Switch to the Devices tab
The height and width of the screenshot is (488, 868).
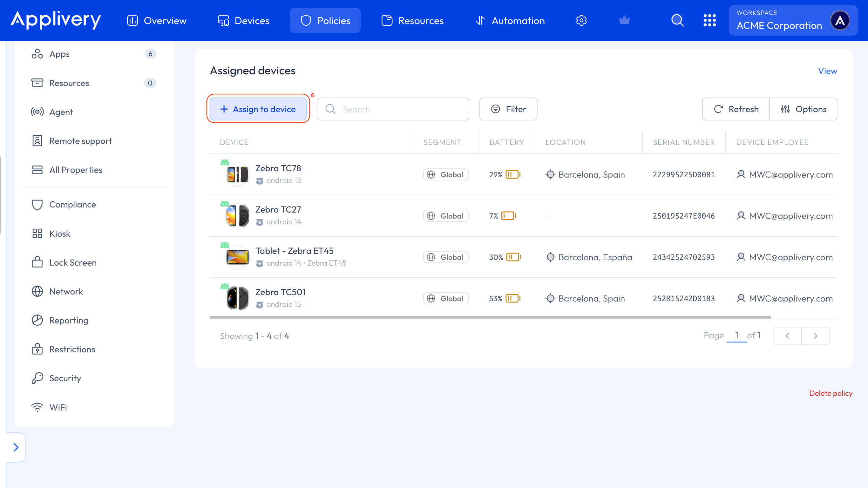(x=244, y=21)
